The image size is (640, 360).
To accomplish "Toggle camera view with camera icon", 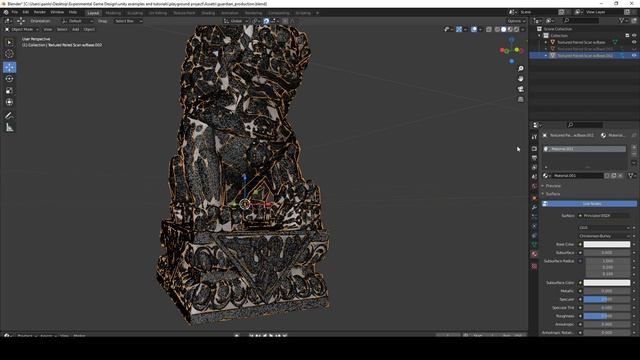I will 520,89.
